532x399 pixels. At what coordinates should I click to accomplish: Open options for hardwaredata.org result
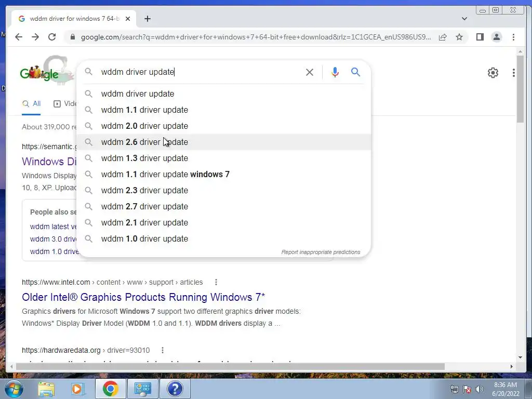click(163, 350)
